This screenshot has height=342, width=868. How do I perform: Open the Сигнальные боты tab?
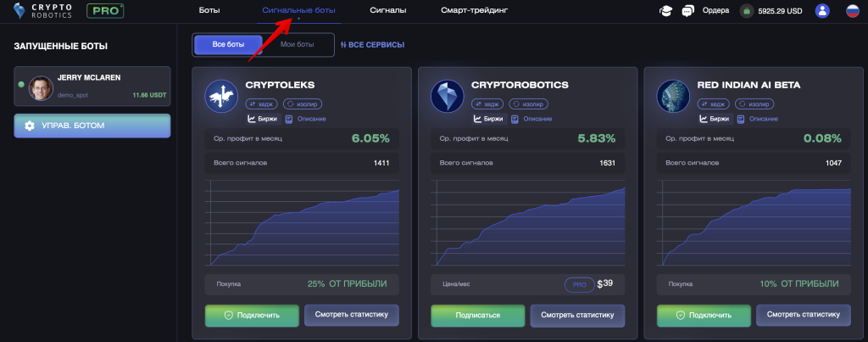point(298,10)
